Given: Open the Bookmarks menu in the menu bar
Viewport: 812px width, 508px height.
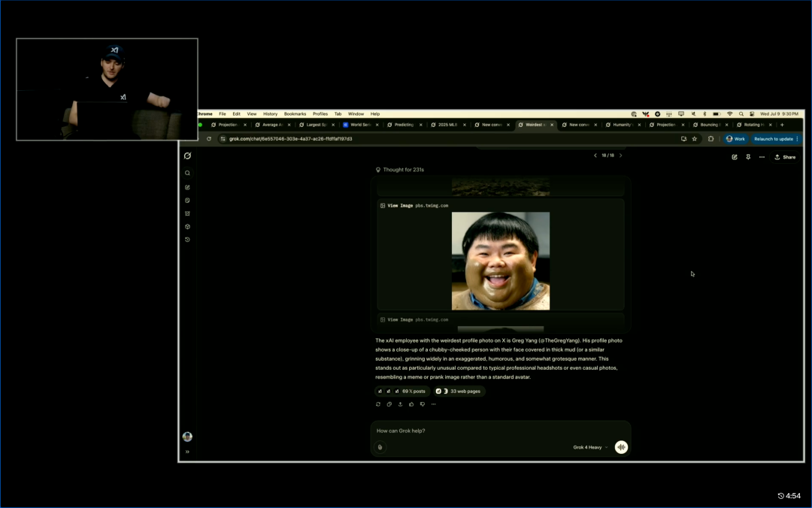Looking at the screenshot, I should [x=295, y=114].
